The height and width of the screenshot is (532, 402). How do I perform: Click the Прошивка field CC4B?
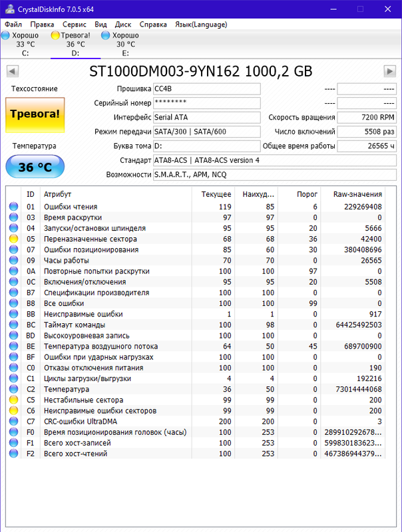[x=207, y=89]
